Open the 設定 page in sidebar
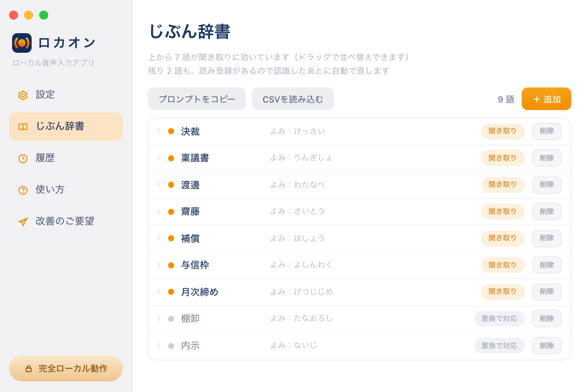Screen dimensions: 588x392 point(66,95)
